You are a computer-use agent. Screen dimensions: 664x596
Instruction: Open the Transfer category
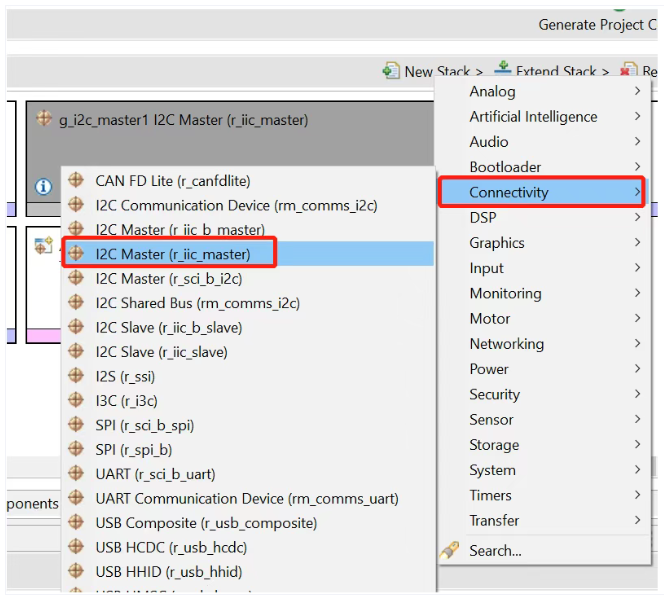[x=544, y=520]
